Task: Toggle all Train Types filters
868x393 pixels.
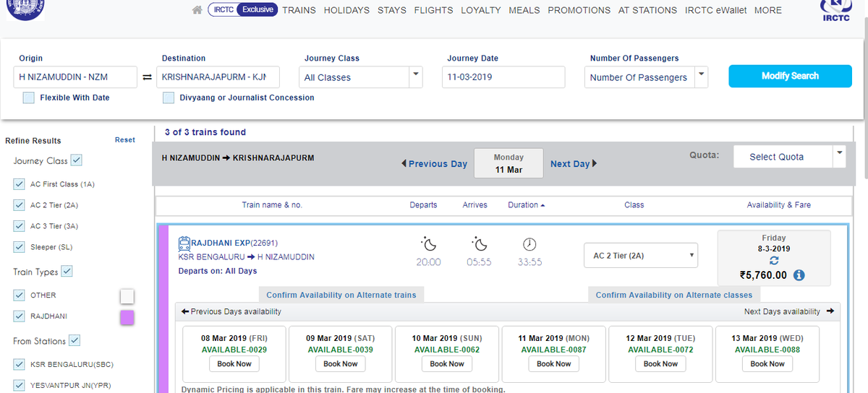Action: click(x=67, y=272)
